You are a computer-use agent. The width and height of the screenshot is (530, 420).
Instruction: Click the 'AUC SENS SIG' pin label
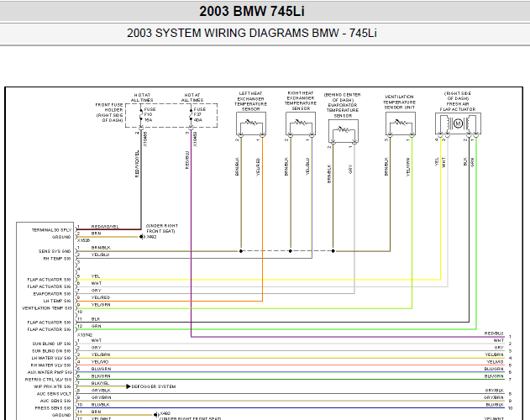55,401
